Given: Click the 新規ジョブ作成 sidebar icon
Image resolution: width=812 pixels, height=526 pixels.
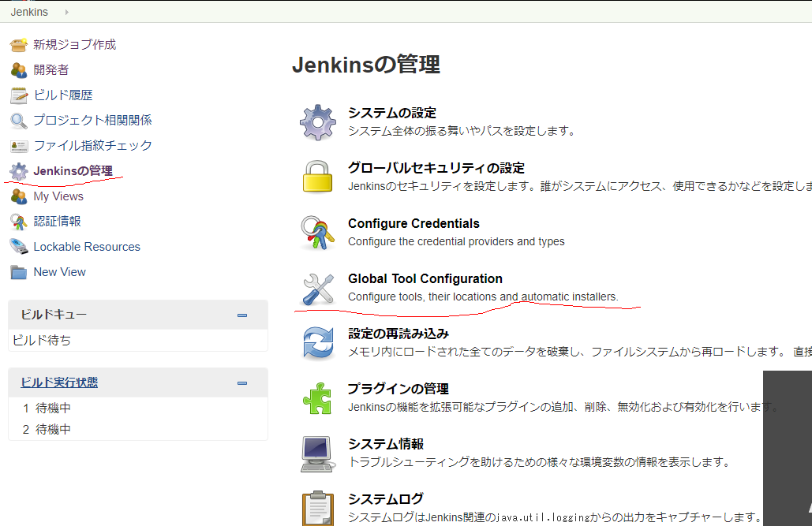Looking at the screenshot, I should [x=17, y=44].
